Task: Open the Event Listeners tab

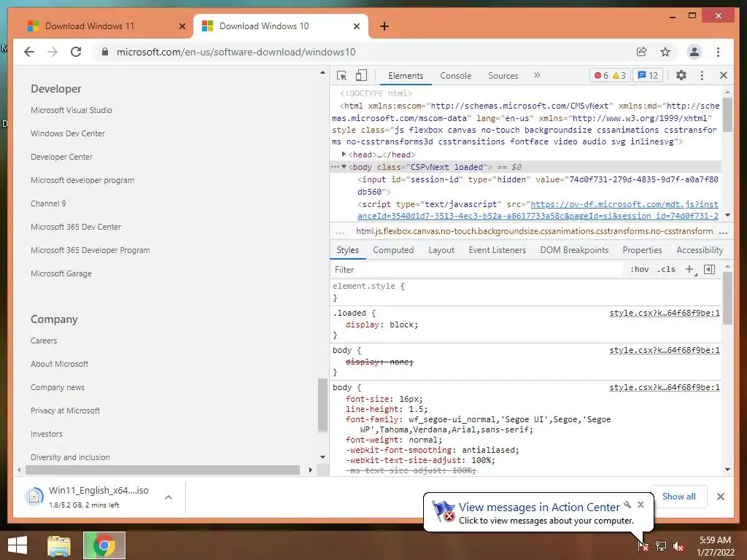Action: (x=497, y=250)
